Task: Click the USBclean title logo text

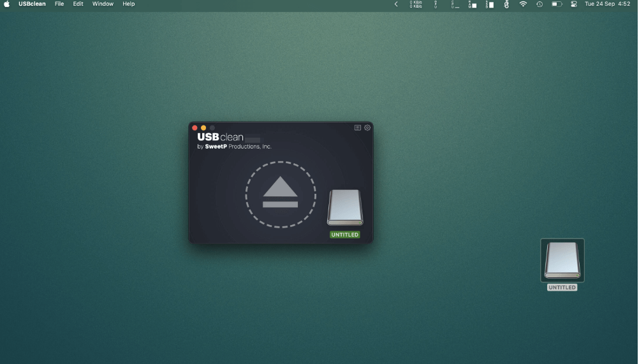Action: click(220, 137)
